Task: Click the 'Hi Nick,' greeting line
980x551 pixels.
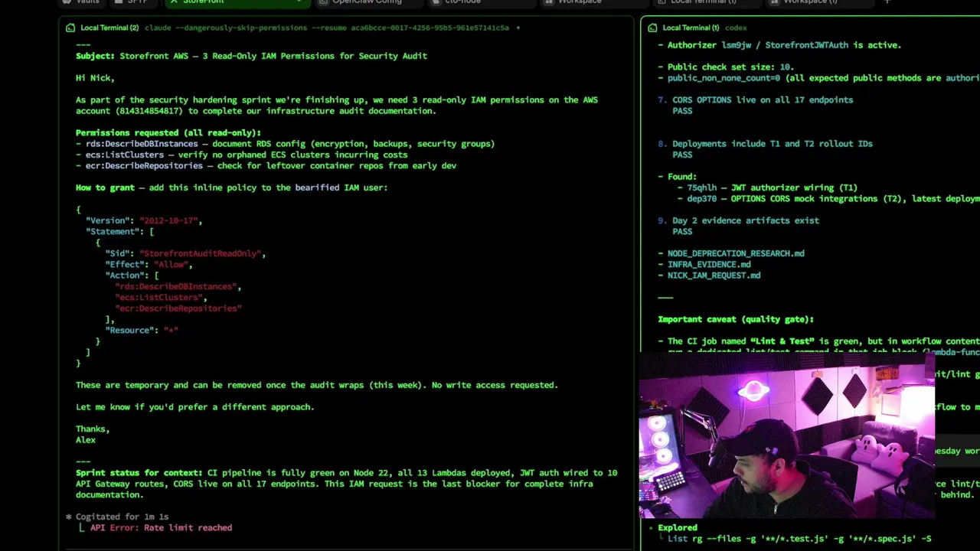Action: click(x=95, y=78)
